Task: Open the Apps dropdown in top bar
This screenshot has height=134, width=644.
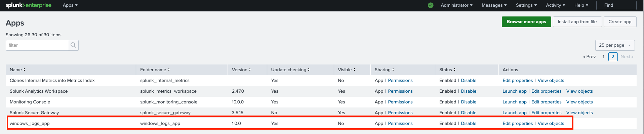Action: [x=70, y=5]
